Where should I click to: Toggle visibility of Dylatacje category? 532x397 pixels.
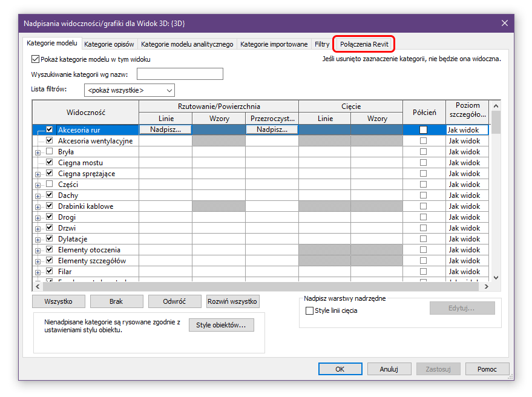50,238
